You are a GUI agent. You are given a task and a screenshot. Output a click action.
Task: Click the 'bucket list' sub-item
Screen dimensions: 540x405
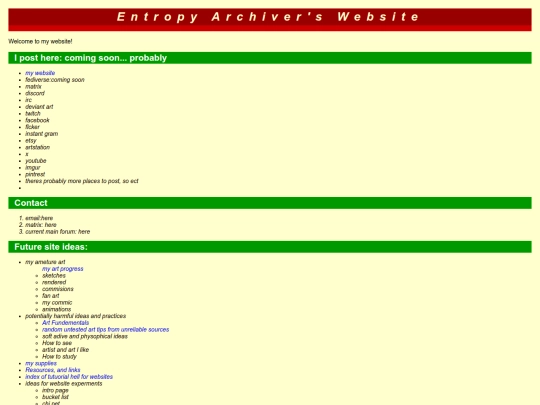[x=55, y=397]
